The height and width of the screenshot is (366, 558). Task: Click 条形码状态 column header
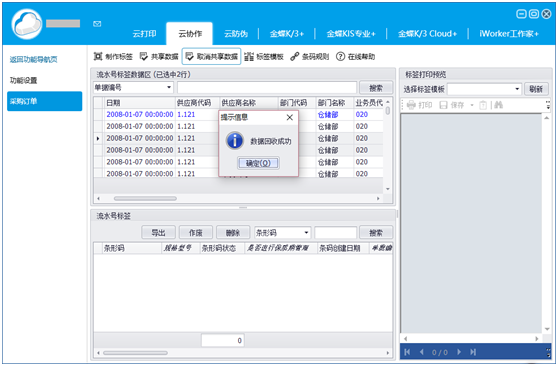(222, 248)
